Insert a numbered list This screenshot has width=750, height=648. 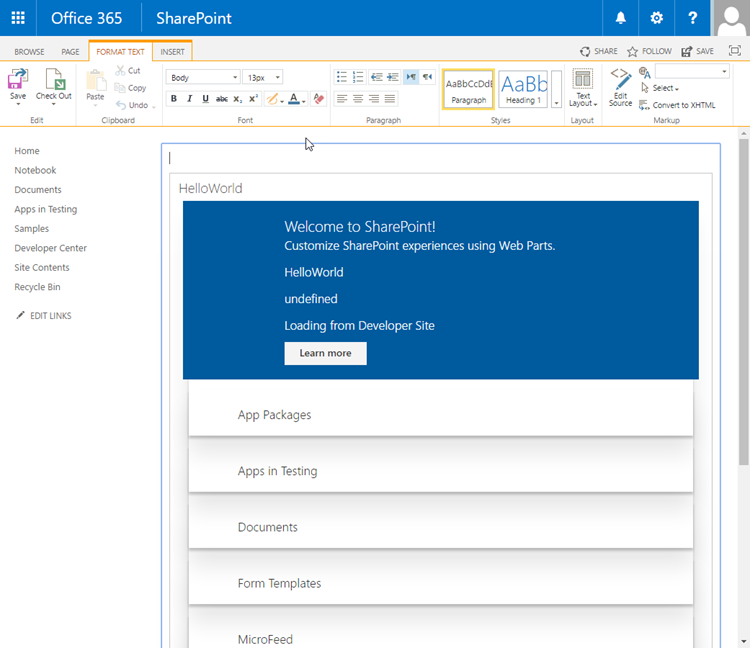click(x=358, y=77)
